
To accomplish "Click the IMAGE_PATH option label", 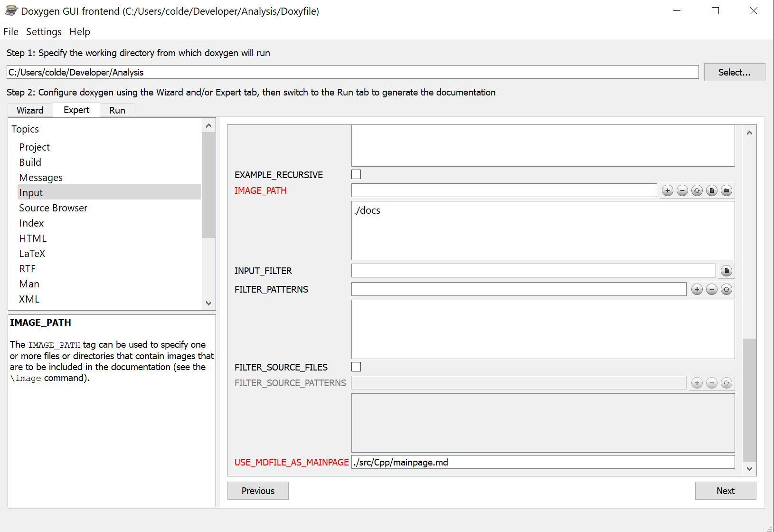I will tap(260, 190).
